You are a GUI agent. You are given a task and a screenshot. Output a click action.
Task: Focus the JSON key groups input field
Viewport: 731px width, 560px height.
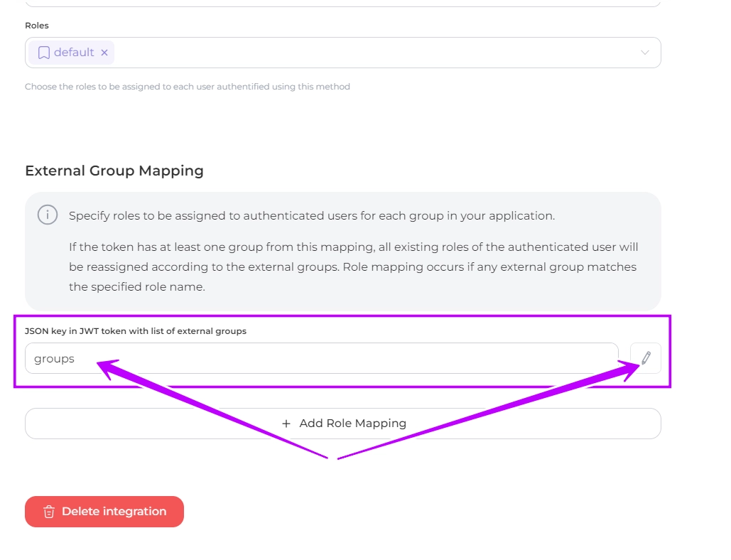(320, 359)
